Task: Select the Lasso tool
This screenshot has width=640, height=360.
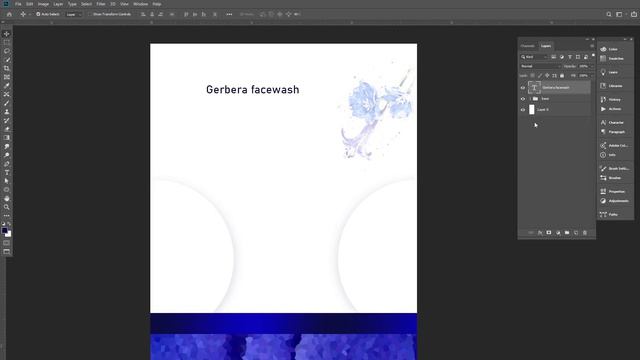Action: coord(7,51)
